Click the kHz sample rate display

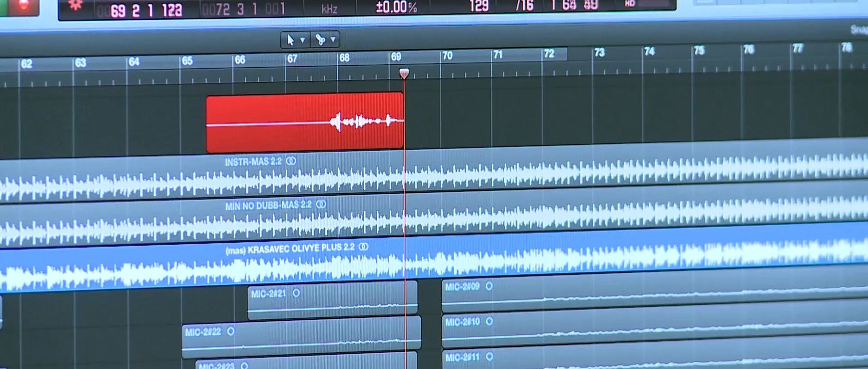click(329, 9)
